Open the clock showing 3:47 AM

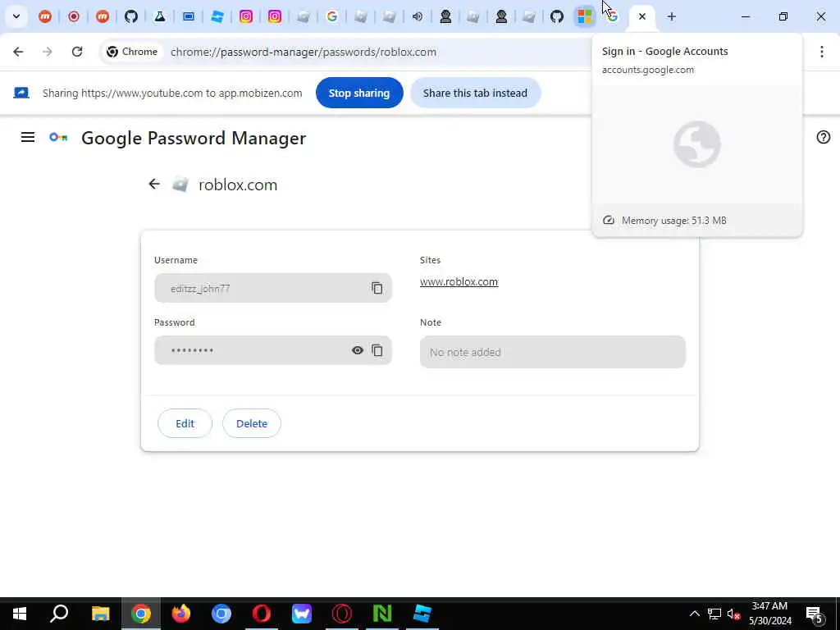(x=769, y=614)
